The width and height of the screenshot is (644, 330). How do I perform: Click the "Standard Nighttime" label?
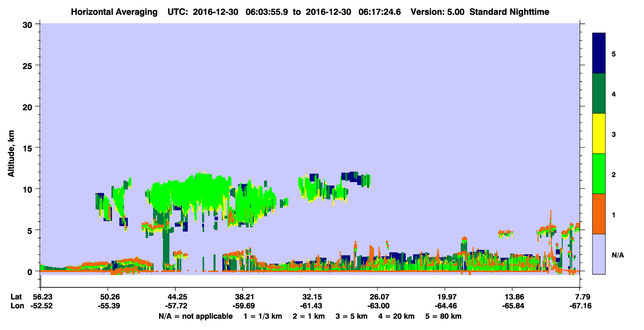(x=510, y=11)
